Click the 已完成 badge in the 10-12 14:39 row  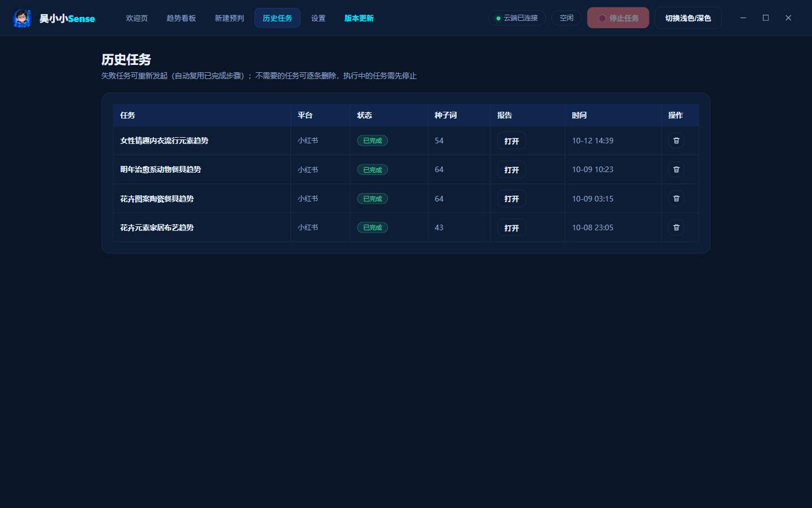coord(372,141)
